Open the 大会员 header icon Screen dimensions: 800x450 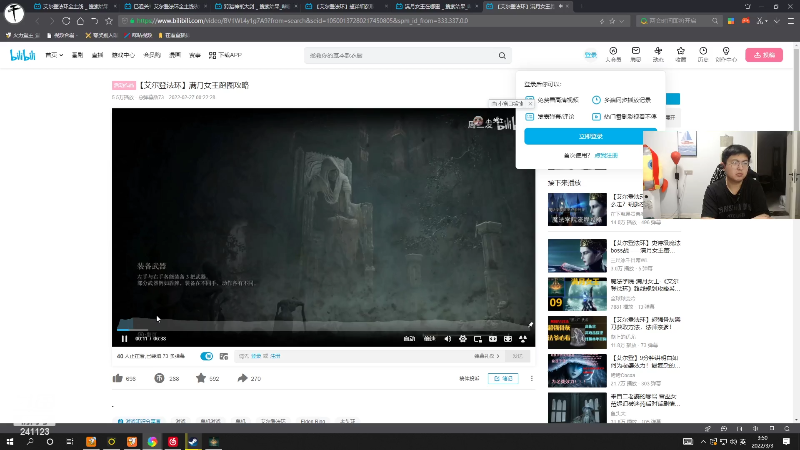(x=613, y=54)
